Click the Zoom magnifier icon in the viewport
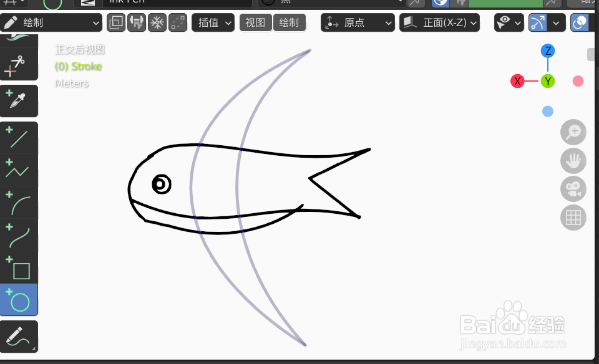This screenshot has width=599, height=364. tap(573, 132)
